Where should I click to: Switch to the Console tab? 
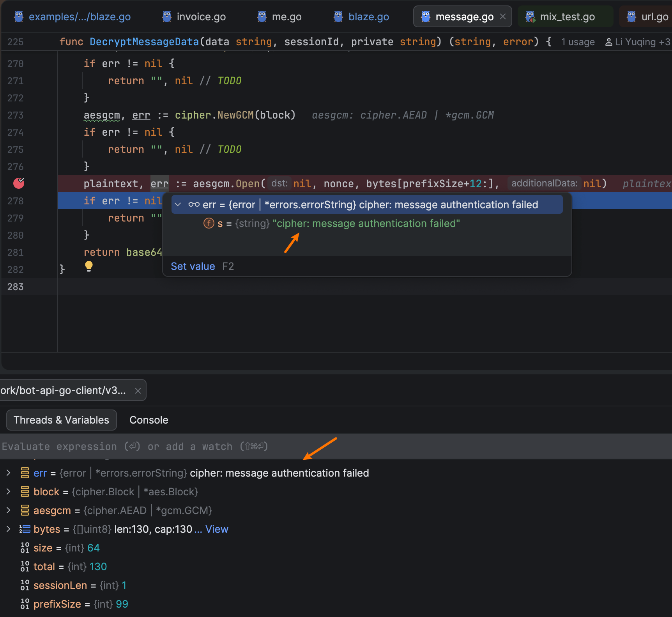click(x=149, y=420)
